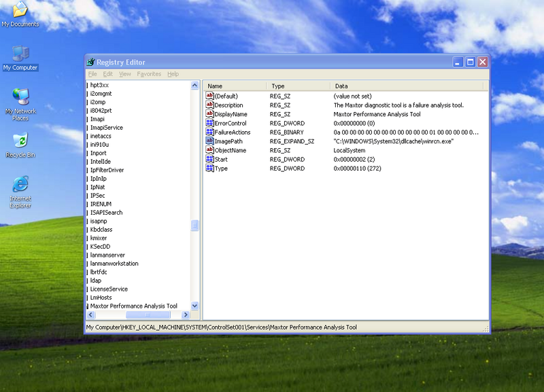Select the IpFilterDriver key in the tree
Screen dimensions: 544x392
click(107, 170)
